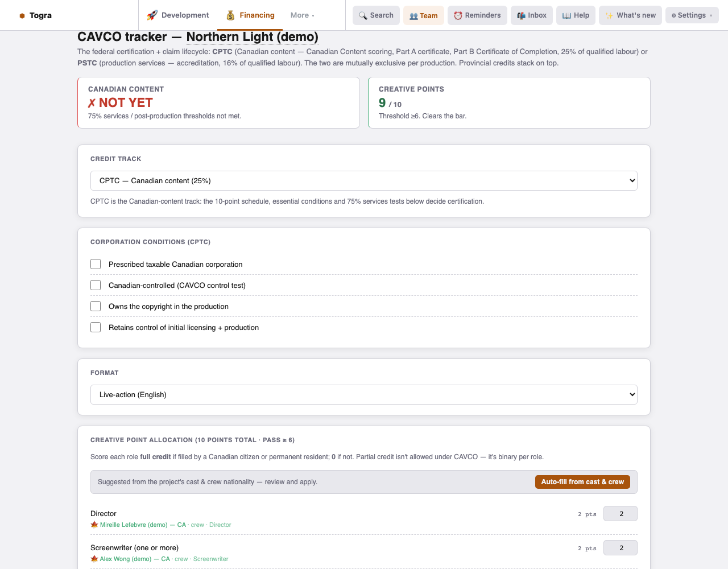
Task: Check Prescribed taxable Canadian corporation
Action: tap(96, 264)
